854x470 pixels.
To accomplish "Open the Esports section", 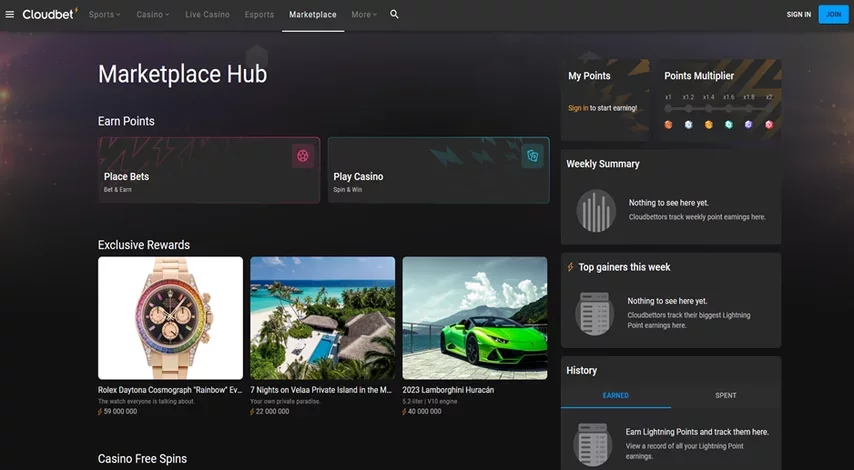I will click(259, 15).
